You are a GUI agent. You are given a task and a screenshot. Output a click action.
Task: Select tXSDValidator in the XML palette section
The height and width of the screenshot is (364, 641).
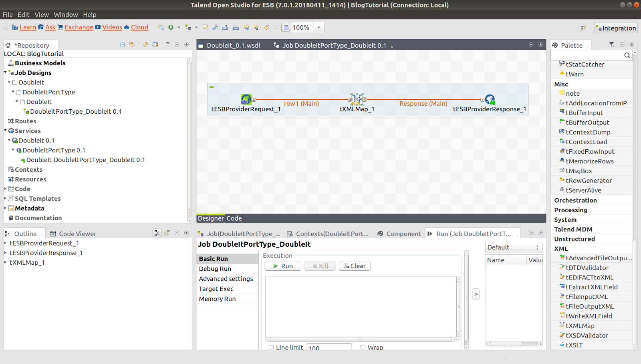tap(587, 335)
